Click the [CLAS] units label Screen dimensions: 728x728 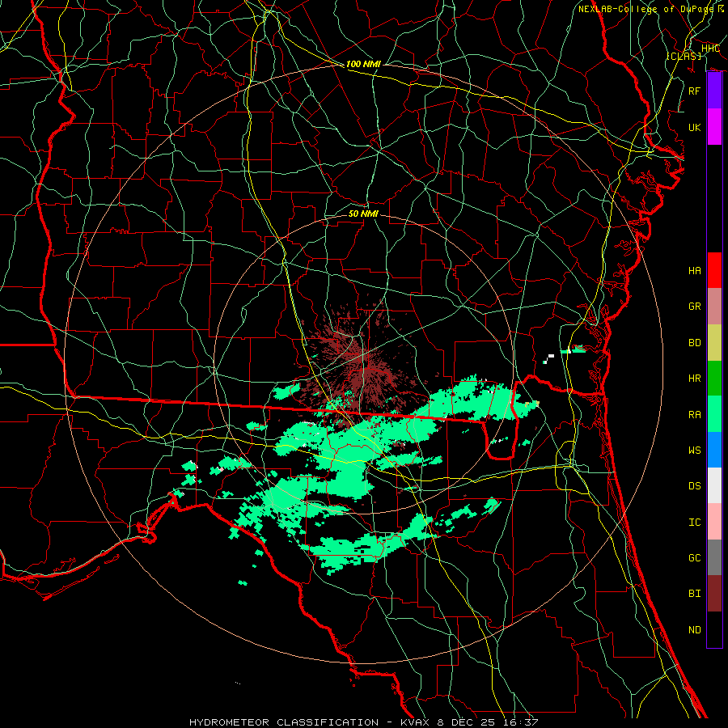click(x=684, y=56)
